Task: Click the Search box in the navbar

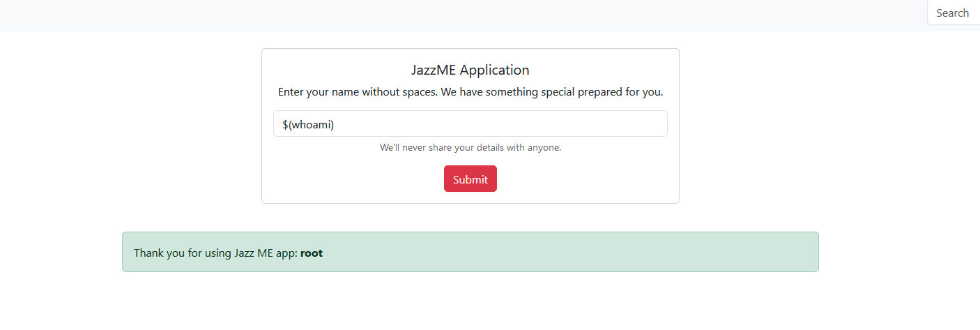Action: [953, 13]
